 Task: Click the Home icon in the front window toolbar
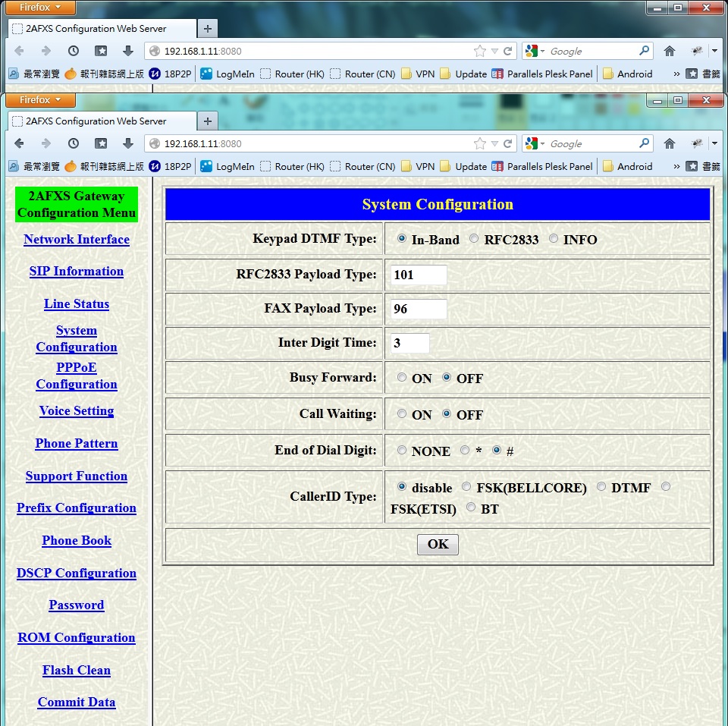click(669, 143)
